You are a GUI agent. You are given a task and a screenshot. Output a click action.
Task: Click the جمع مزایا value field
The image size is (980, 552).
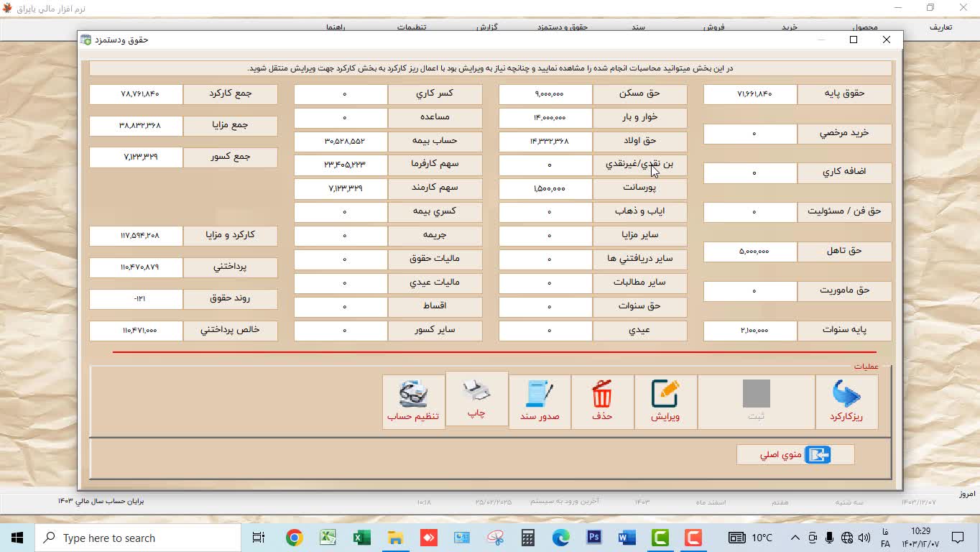pyautogui.click(x=136, y=126)
